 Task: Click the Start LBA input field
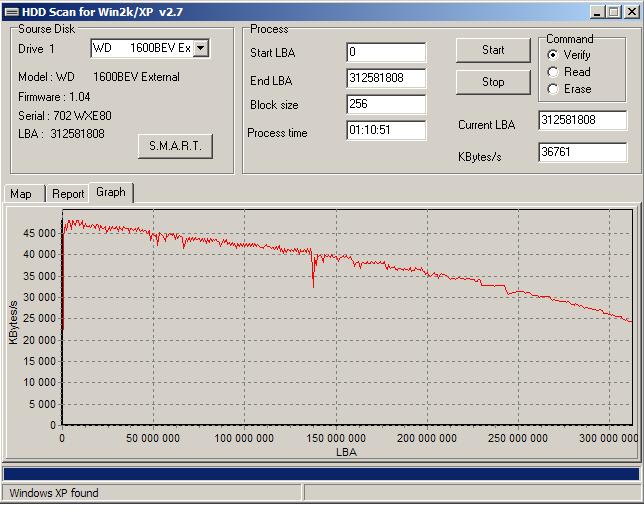(386, 52)
